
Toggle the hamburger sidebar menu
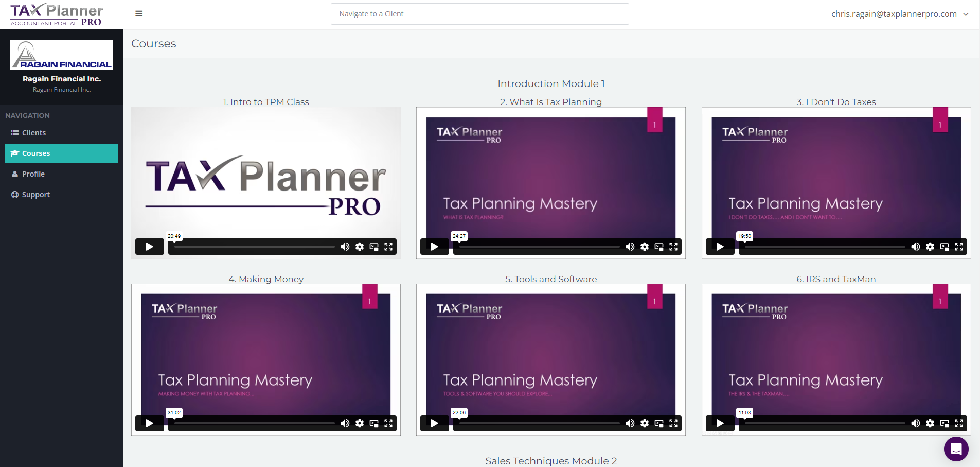[139, 14]
